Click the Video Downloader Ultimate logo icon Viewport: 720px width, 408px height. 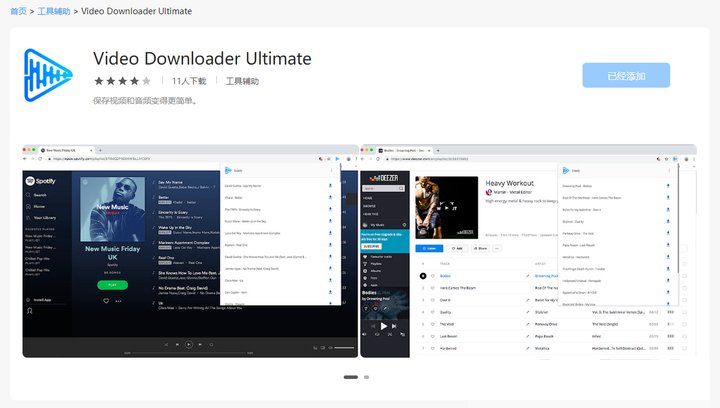pyautogui.click(x=48, y=75)
